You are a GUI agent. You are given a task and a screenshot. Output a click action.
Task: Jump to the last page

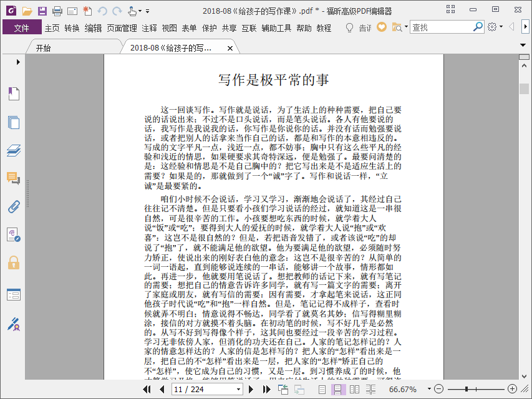coord(267,389)
